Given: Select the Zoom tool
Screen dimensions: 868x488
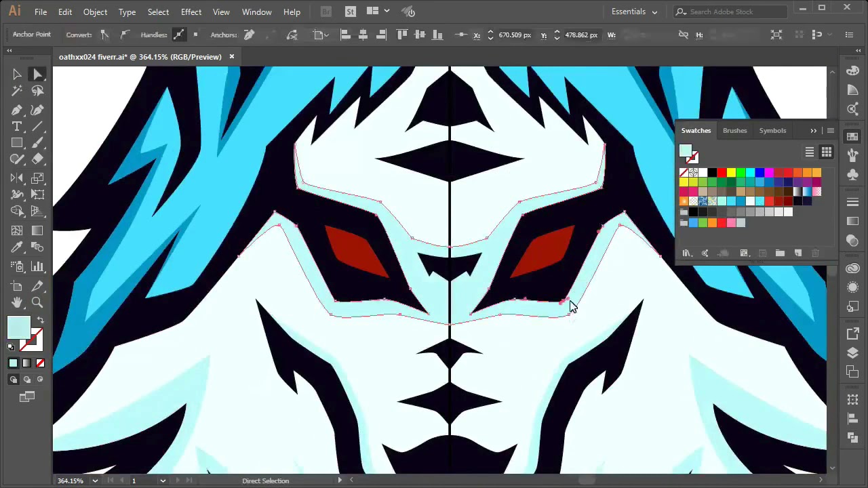Looking at the screenshot, I should coord(37,303).
